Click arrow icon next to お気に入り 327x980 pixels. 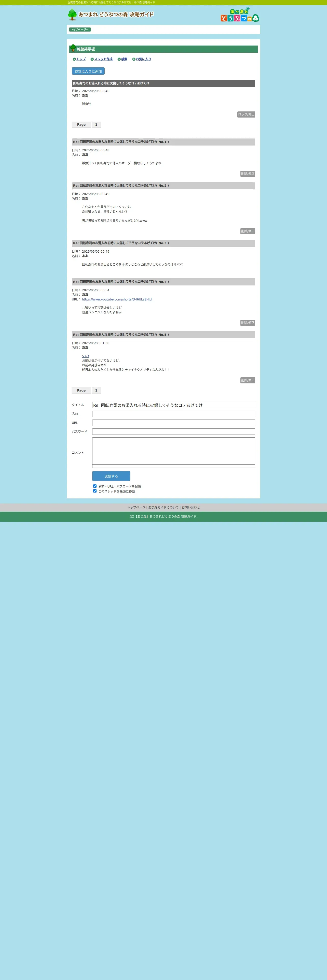[x=134, y=59]
